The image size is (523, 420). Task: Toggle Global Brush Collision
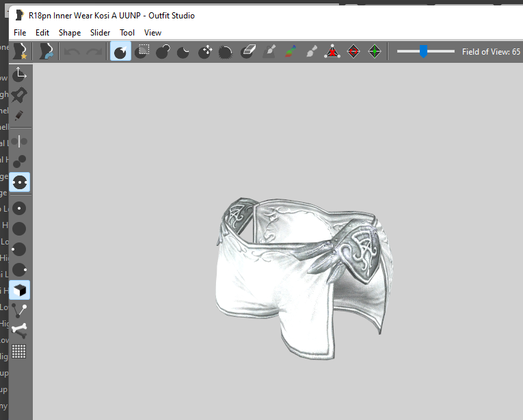(x=19, y=182)
